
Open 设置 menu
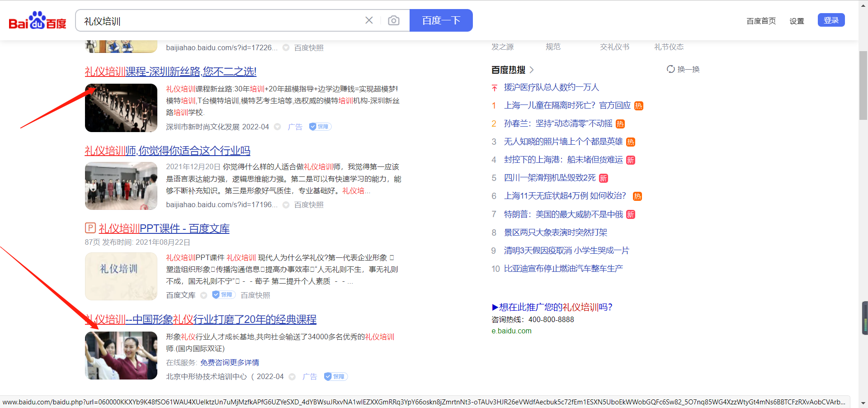click(x=797, y=21)
